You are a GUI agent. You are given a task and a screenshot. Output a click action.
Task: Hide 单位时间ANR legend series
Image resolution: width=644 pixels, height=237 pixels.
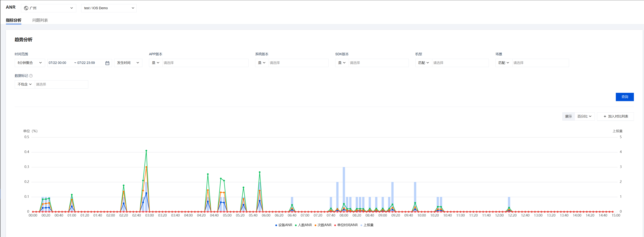click(346, 225)
